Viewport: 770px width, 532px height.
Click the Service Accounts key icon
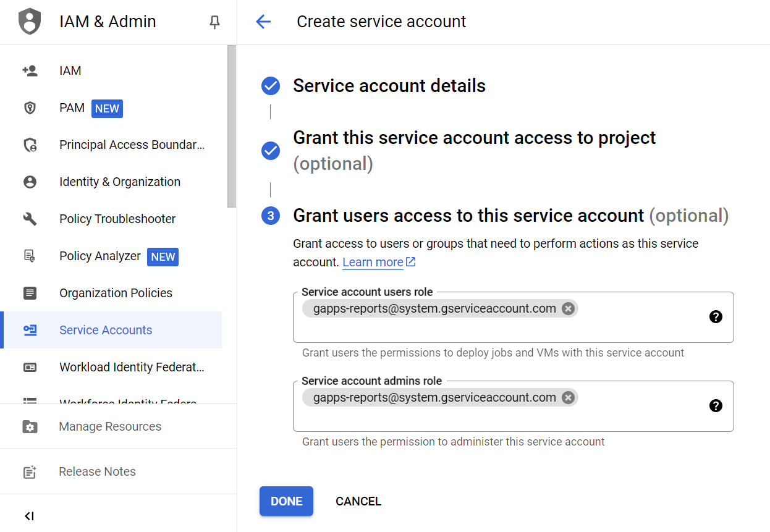click(30, 330)
